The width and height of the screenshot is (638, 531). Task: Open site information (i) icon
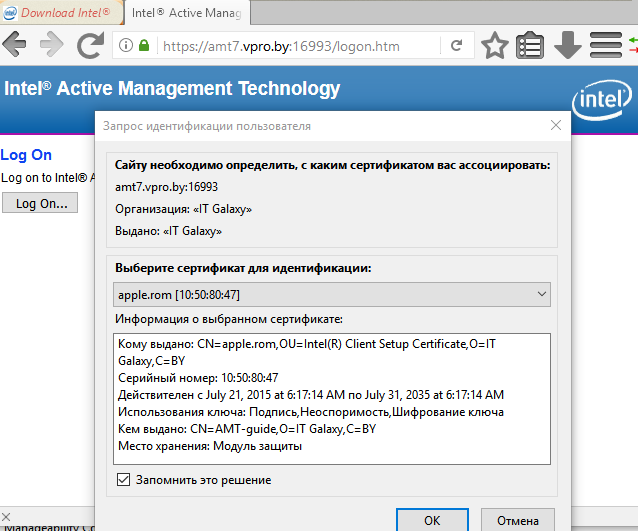126,45
